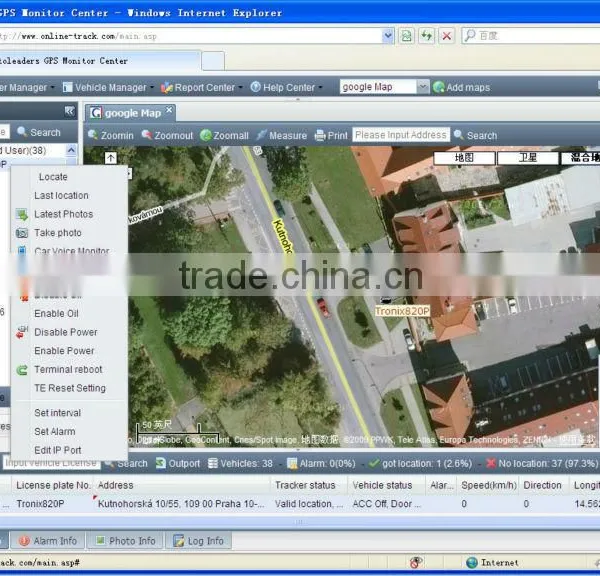600x576 pixels.
Task: Open Set Alarm option
Action: [x=55, y=432]
